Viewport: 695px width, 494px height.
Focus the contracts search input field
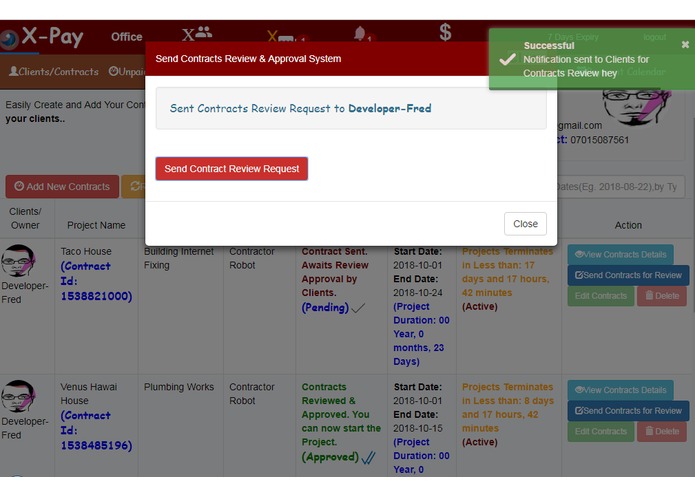pyautogui.click(x=621, y=187)
